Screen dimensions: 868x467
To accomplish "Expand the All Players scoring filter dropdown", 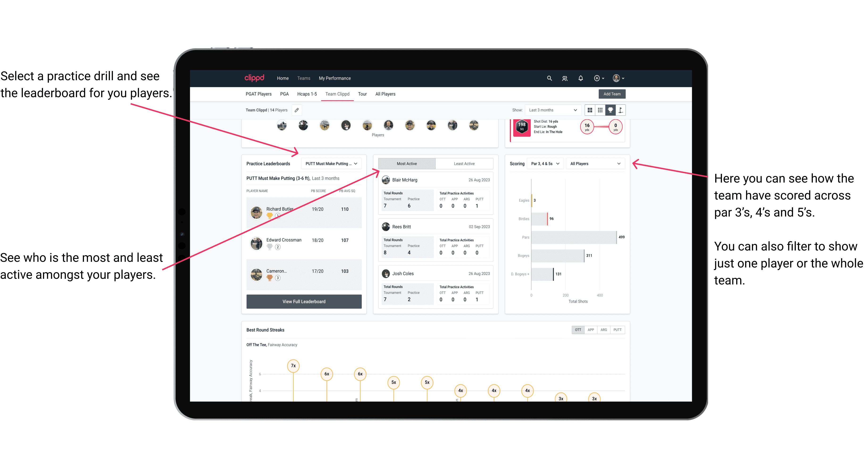I will (598, 163).
